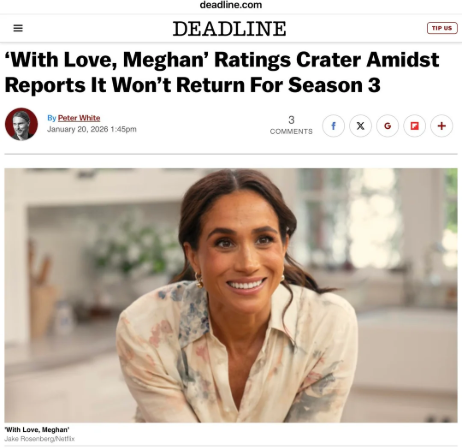The image size is (462, 448).
Task: Expand more sharing options plus icon
Action: click(442, 126)
